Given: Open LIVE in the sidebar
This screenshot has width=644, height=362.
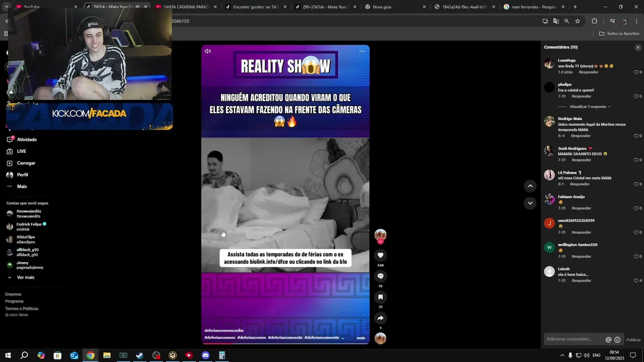Looking at the screenshot, I should [x=22, y=151].
